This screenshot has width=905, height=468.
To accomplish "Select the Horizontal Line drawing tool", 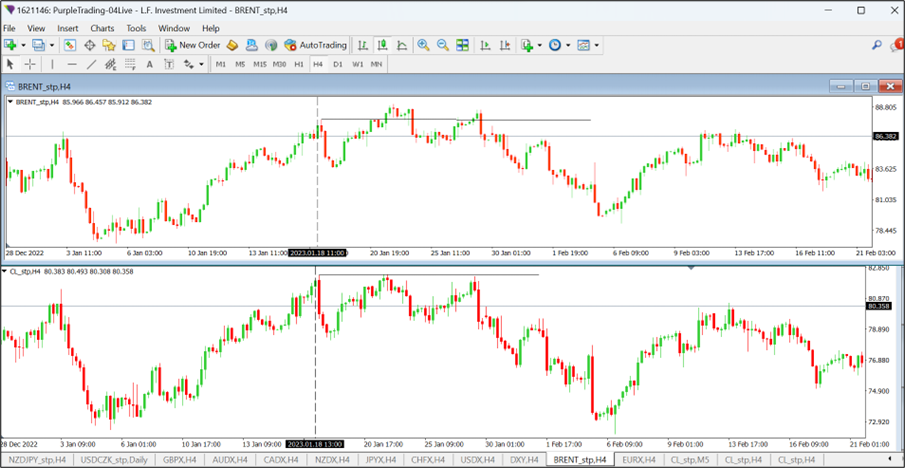I will [72, 64].
